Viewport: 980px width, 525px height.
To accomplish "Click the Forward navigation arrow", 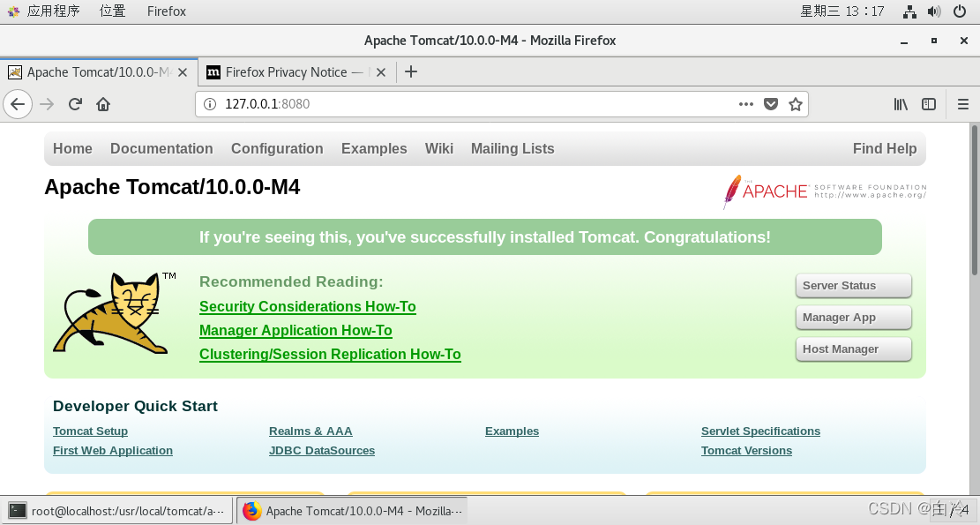I will coord(47,104).
